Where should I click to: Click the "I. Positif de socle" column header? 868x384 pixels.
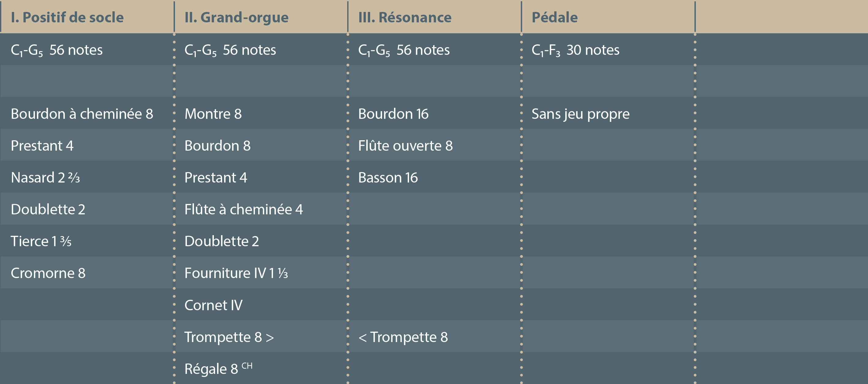[x=67, y=17]
